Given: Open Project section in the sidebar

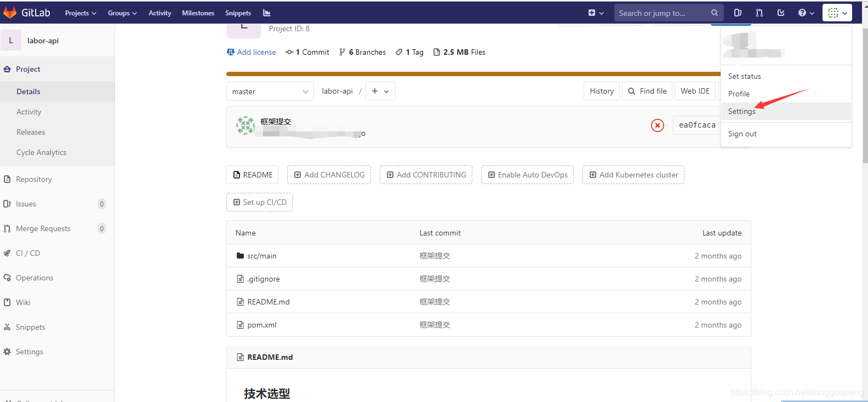Looking at the screenshot, I should click(x=57, y=69).
